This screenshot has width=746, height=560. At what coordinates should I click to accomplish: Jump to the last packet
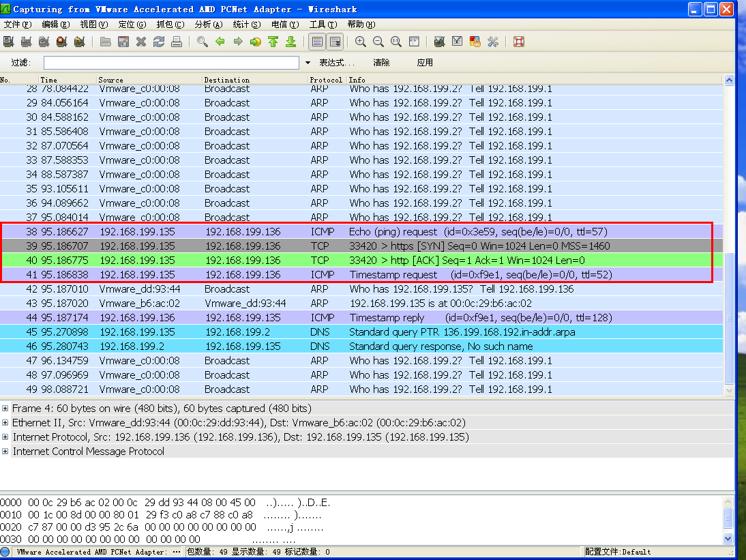(x=290, y=42)
